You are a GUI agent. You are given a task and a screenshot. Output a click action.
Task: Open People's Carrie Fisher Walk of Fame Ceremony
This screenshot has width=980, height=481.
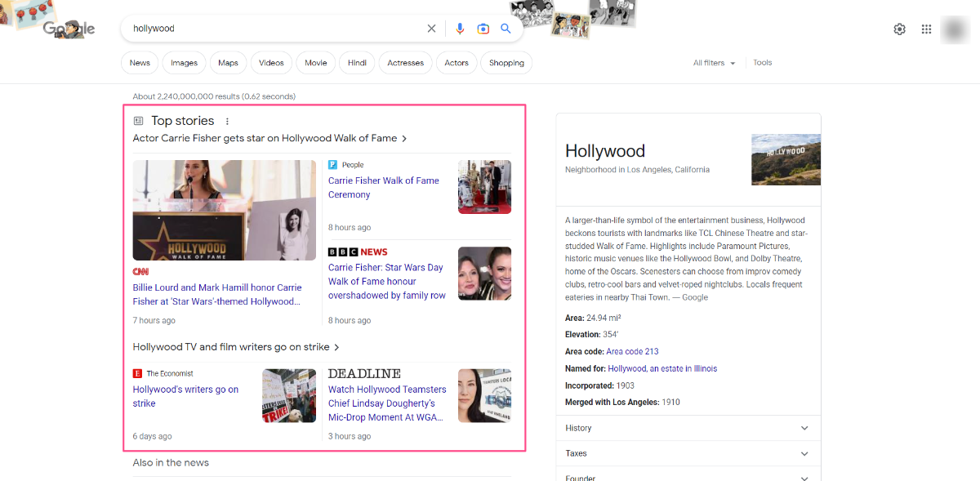[x=384, y=188]
